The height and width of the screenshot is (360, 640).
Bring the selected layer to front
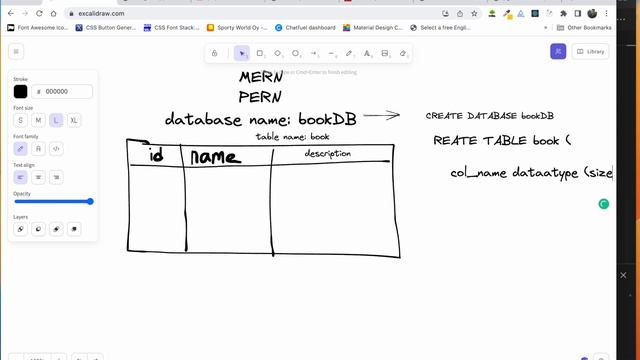74,229
